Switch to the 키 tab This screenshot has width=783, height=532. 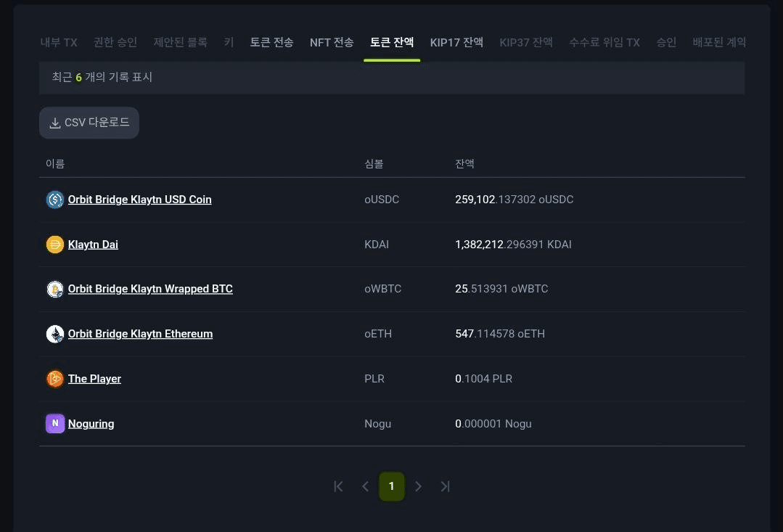pos(229,43)
